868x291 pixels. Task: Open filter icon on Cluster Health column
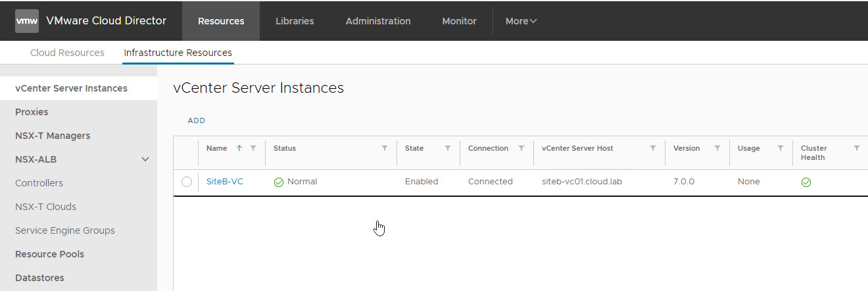[857, 148]
